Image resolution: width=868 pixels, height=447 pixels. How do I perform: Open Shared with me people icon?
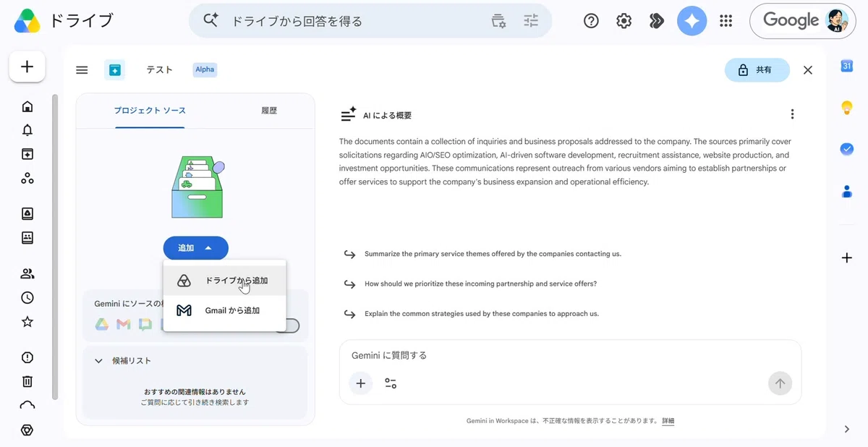click(27, 273)
